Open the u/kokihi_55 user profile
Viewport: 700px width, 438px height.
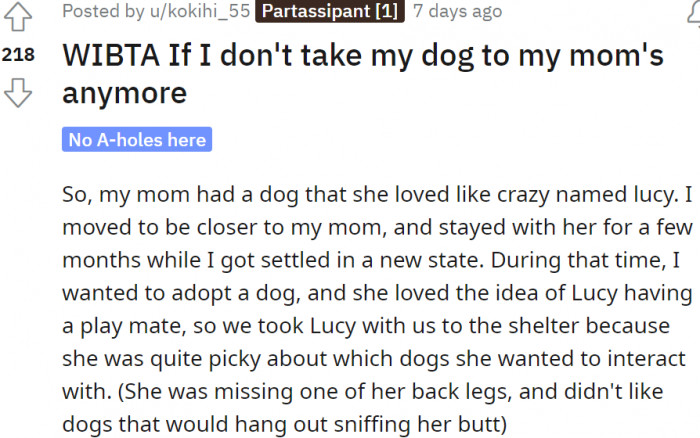pos(200,11)
